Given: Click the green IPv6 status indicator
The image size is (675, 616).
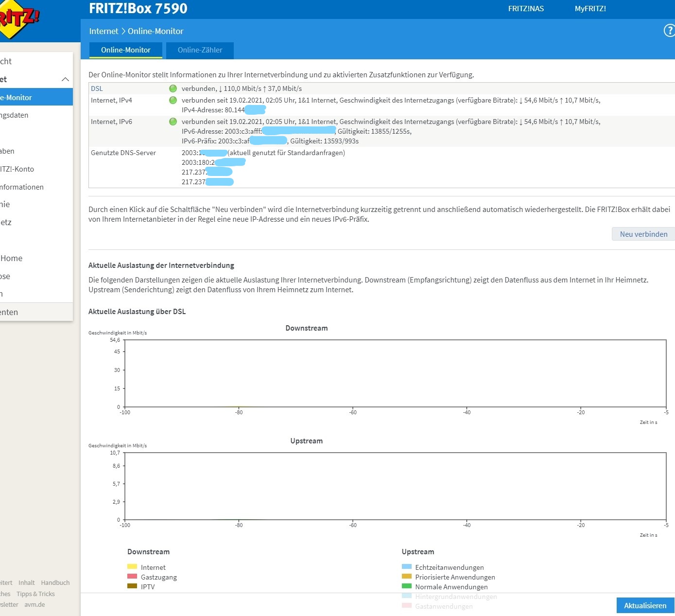Looking at the screenshot, I should click(x=173, y=122).
